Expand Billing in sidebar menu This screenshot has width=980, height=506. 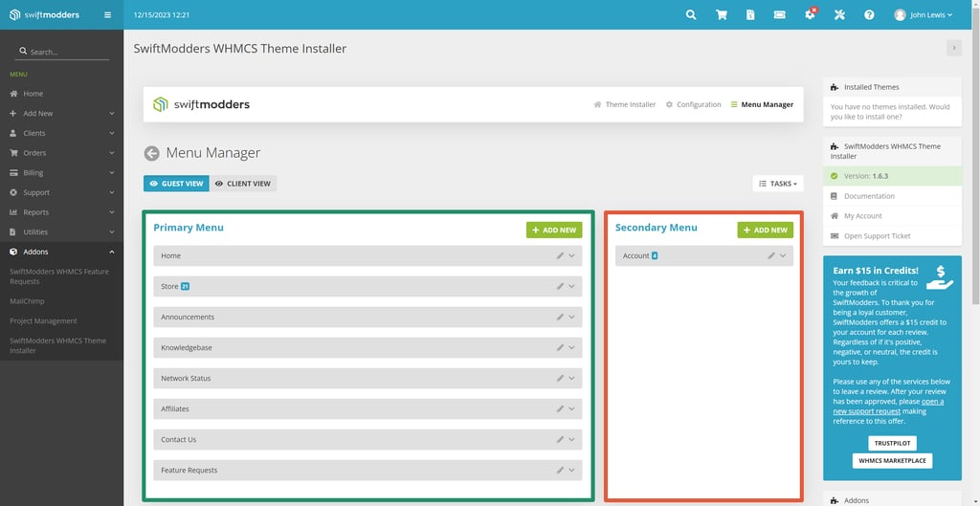[x=62, y=172]
